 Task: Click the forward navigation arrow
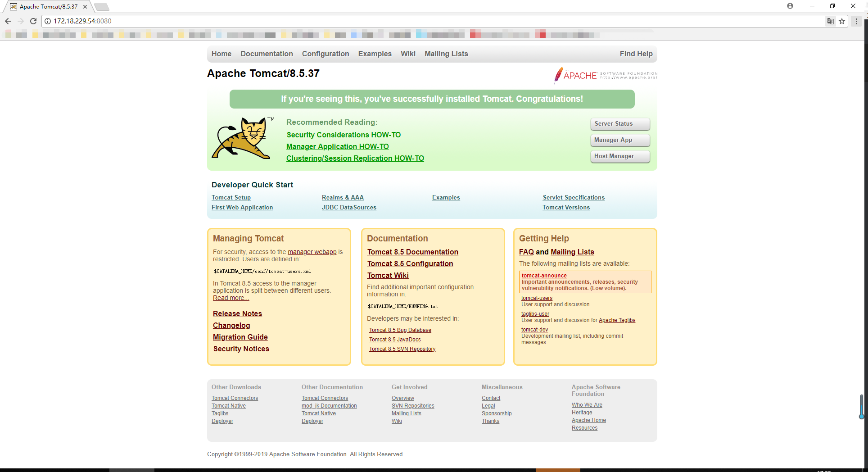point(21,21)
